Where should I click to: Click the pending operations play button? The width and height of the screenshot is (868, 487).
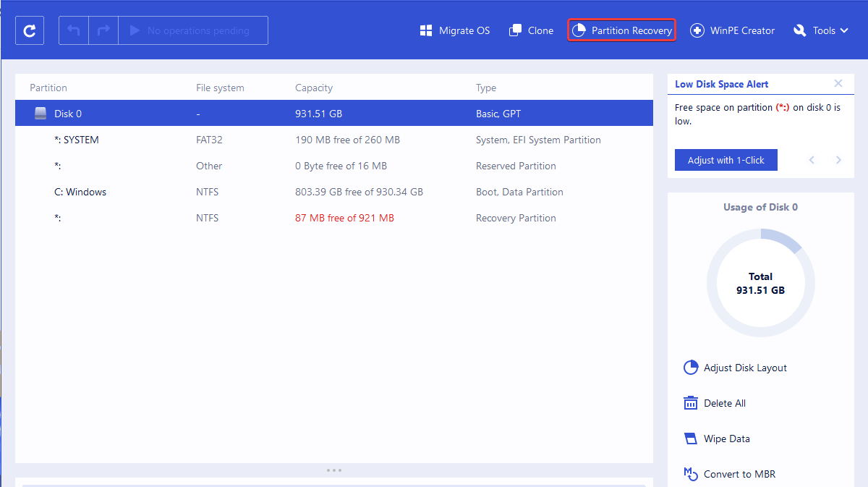tap(133, 30)
